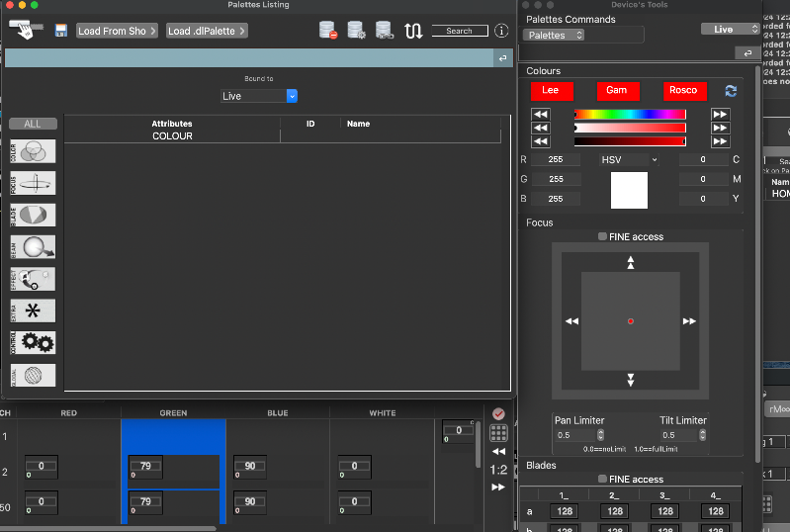Select the Control gears filter icon
The image size is (790, 532).
(33, 342)
